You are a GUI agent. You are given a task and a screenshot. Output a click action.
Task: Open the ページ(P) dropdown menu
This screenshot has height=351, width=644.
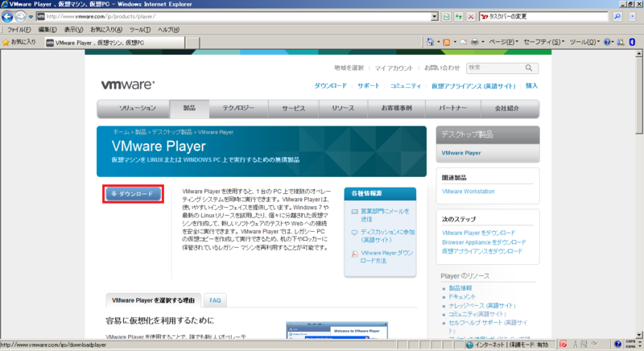[503, 42]
